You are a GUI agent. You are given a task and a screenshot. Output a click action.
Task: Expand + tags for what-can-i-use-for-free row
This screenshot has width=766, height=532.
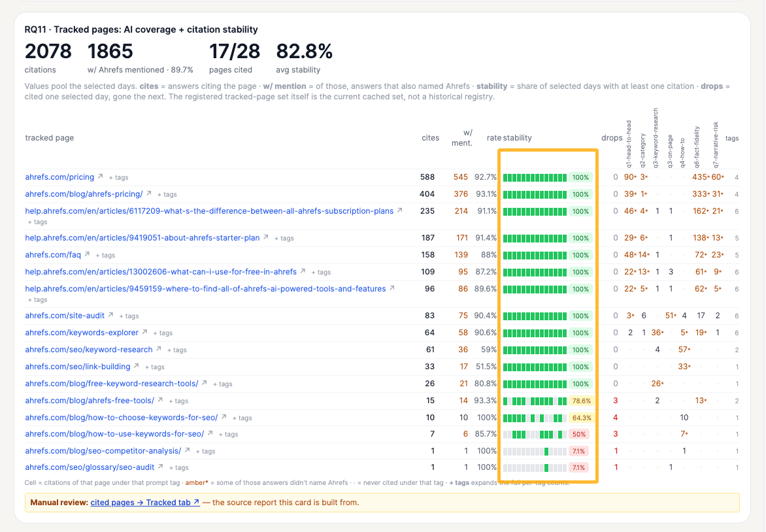321,272
